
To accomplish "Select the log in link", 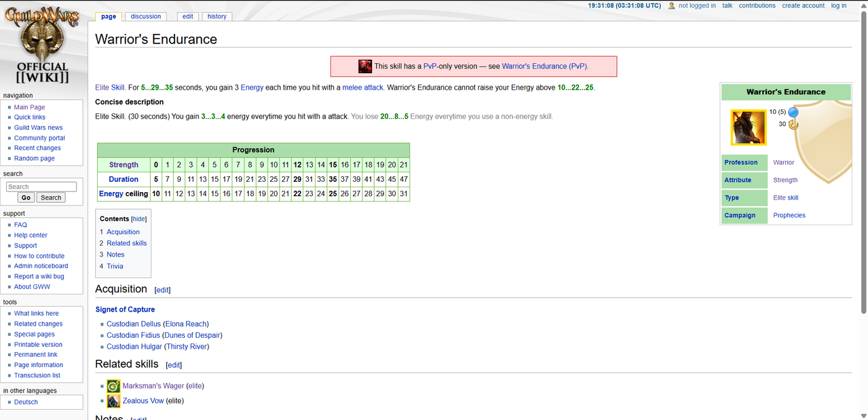I will point(839,5).
